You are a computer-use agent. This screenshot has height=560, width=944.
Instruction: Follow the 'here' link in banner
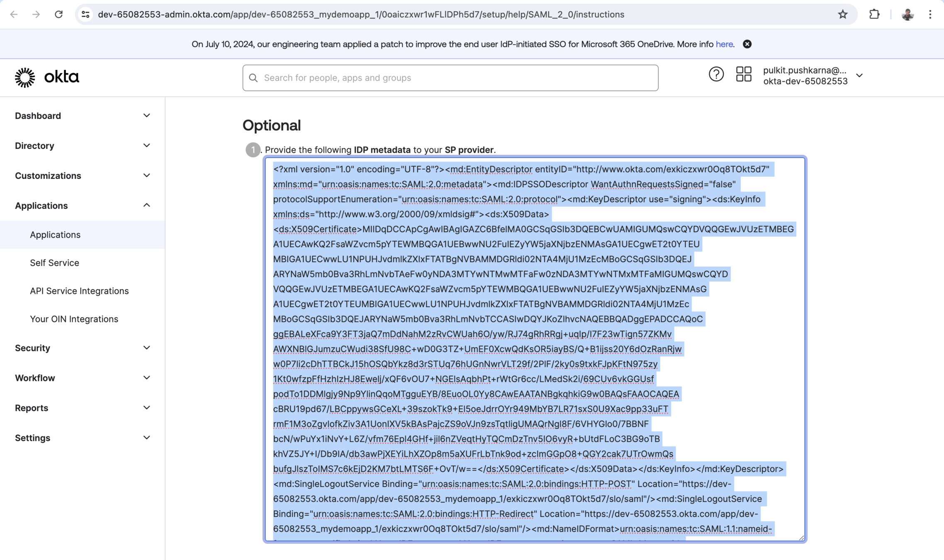pos(724,44)
